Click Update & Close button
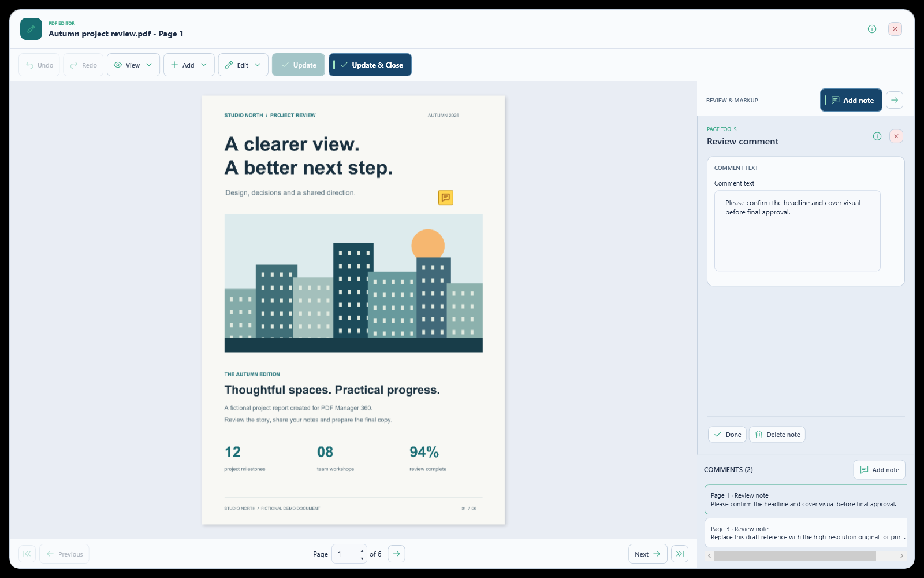The height and width of the screenshot is (578, 924). pos(370,65)
